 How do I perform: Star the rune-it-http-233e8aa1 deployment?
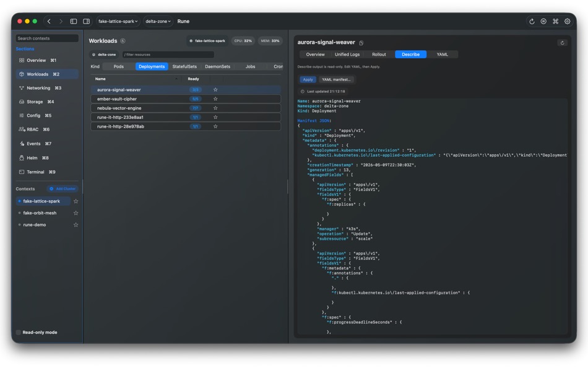pyautogui.click(x=215, y=117)
